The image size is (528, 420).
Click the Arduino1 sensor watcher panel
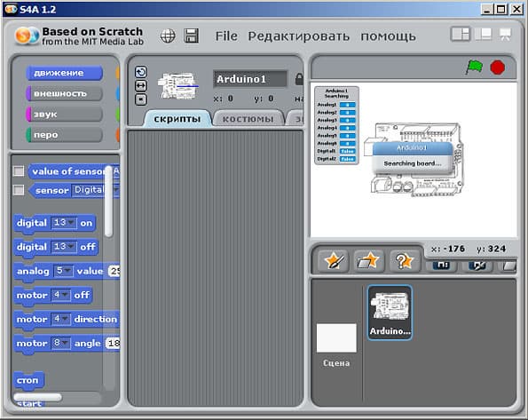coord(336,125)
